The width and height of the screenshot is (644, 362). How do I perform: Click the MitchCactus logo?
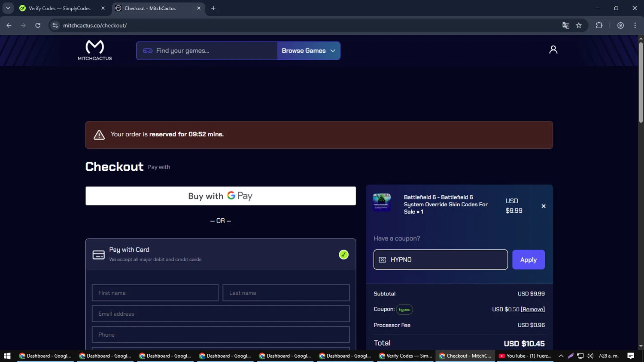pos(94,50)
